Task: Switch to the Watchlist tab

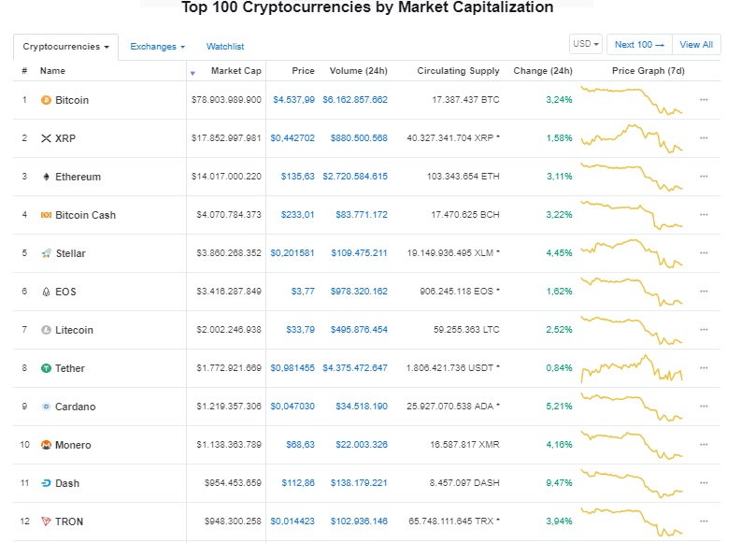Action: tap(225, 47)
